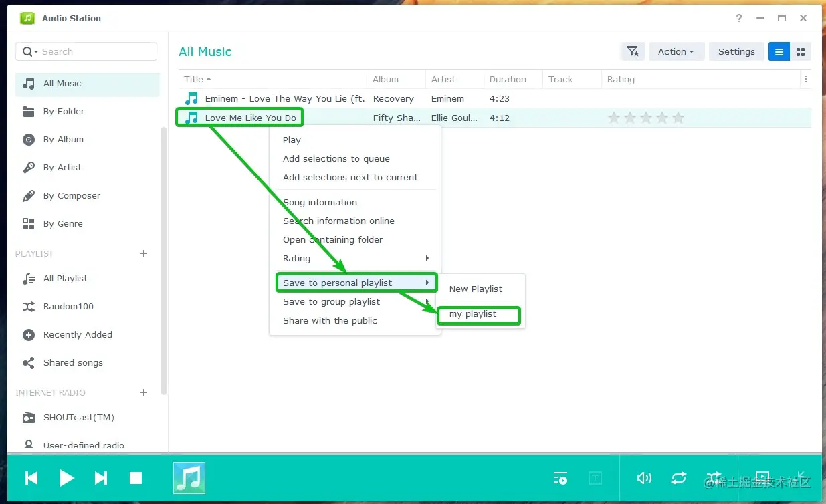Sort songs by the Album column

click(396, 79)
